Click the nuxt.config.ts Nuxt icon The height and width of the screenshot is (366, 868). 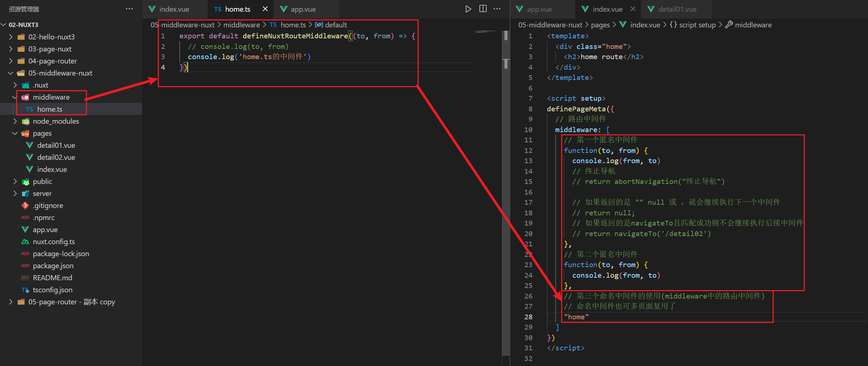[x=25, y=242]
